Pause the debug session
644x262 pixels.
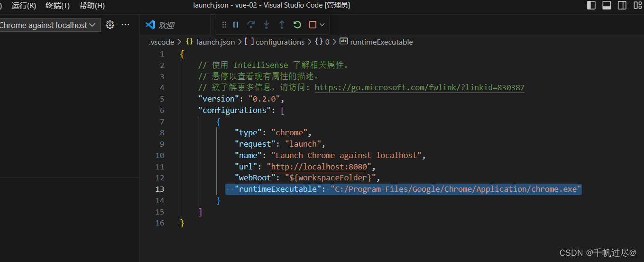point(236,25)
